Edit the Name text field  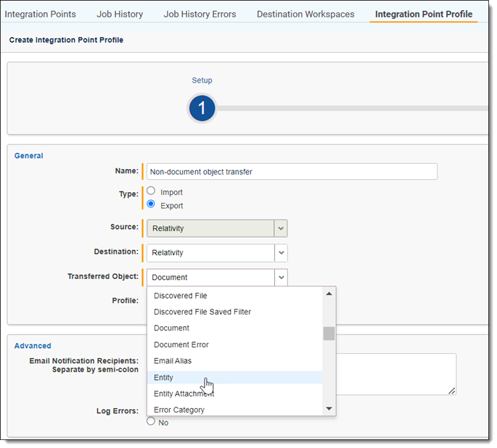(x=292, y=172)
